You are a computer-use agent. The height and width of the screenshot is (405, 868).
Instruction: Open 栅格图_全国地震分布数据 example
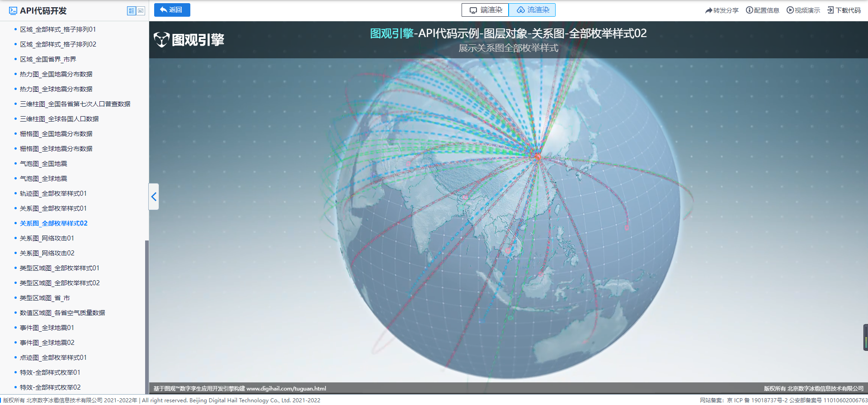[x=56, y=134]
